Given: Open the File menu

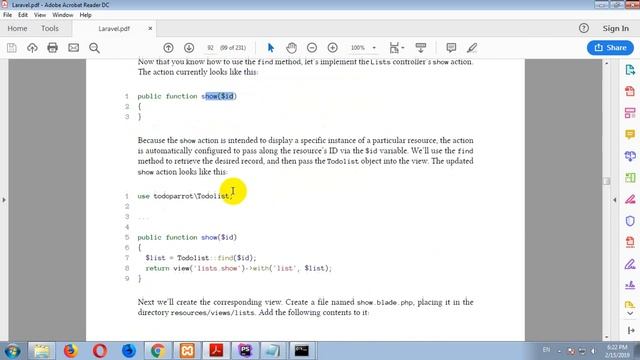Looking at the screenshot, I should [x=7, y=15].
